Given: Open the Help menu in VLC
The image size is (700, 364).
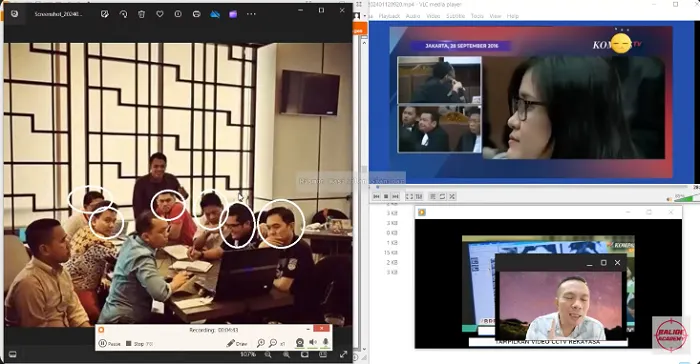Looking at the screenshot, I should click(x=512, y=16).
